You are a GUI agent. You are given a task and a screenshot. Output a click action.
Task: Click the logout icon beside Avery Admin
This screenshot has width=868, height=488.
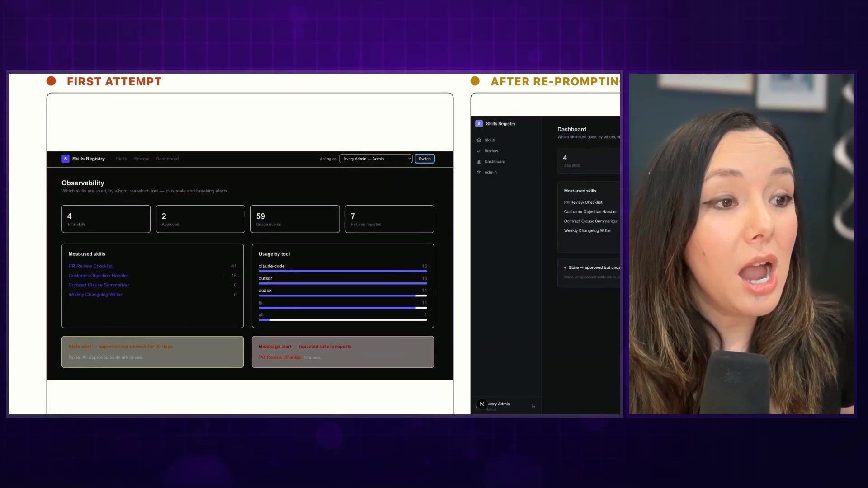point(533,407)
